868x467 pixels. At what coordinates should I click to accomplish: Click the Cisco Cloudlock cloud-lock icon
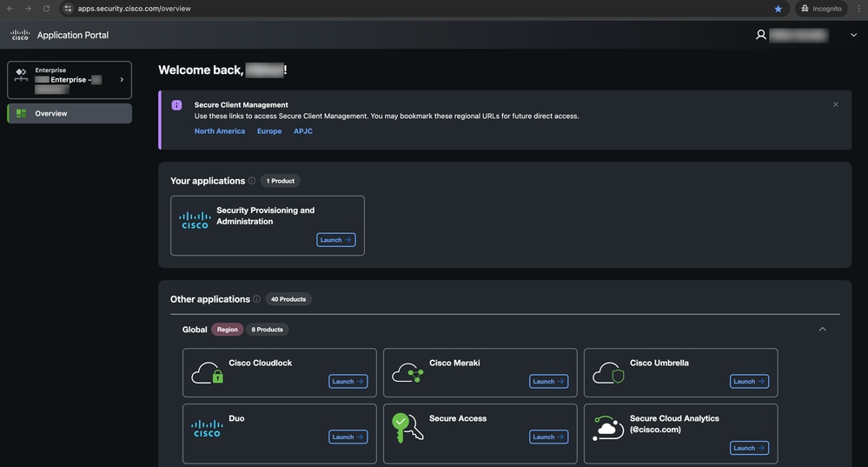207,373
